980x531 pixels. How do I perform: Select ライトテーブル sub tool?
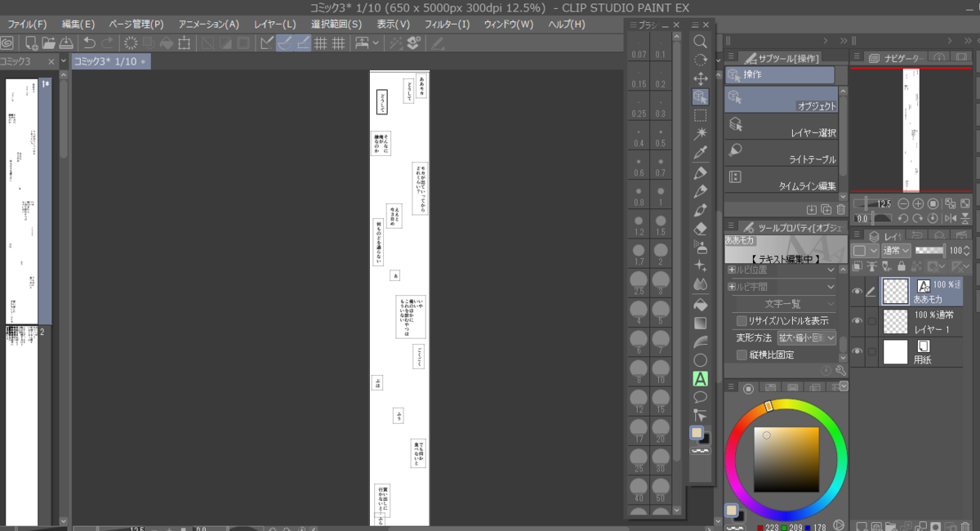[782, 153]
